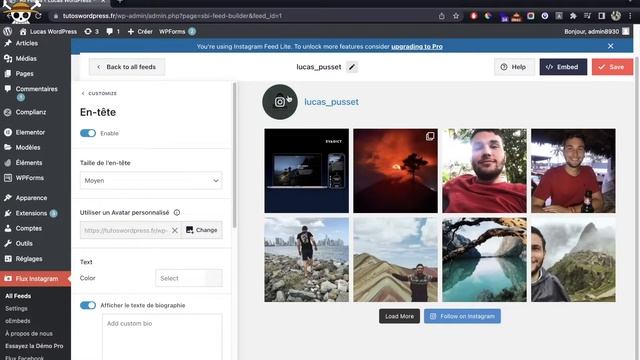640x360 pixels.
Task: Click the Load More button
Action: (399, 316)
